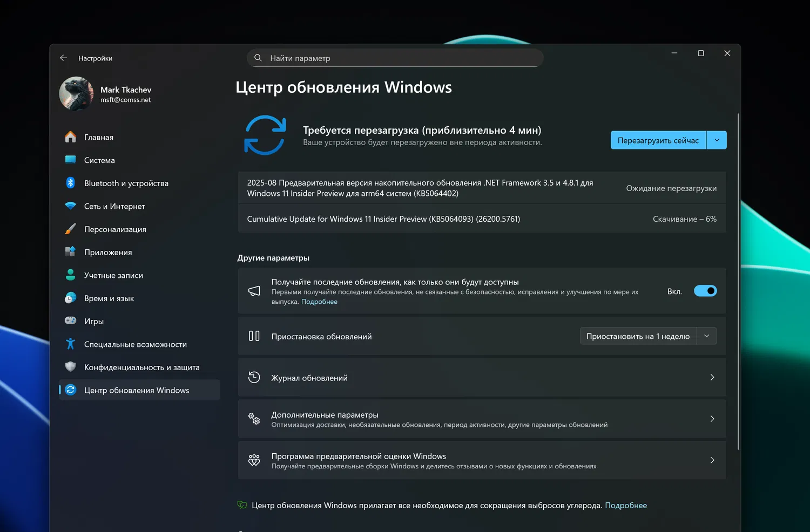Click Приостановить на 1 неделю button

(x=638, y=336)
